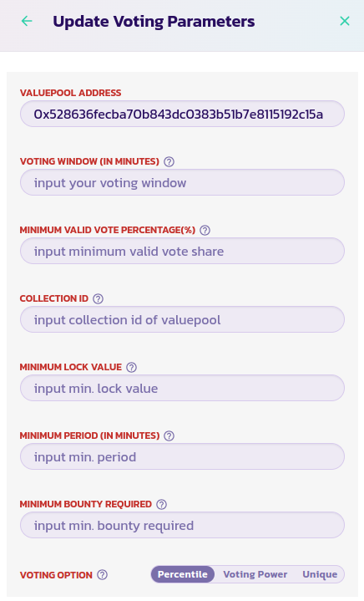This screenshot has width=364, height=601.
Task: Focus the Valuepool Address field
Action: click(182, 114)
